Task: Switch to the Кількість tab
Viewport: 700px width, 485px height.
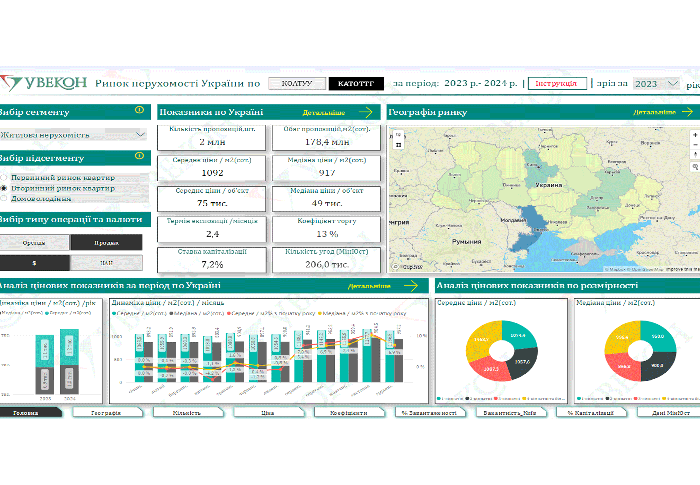Action: point(188,413)
